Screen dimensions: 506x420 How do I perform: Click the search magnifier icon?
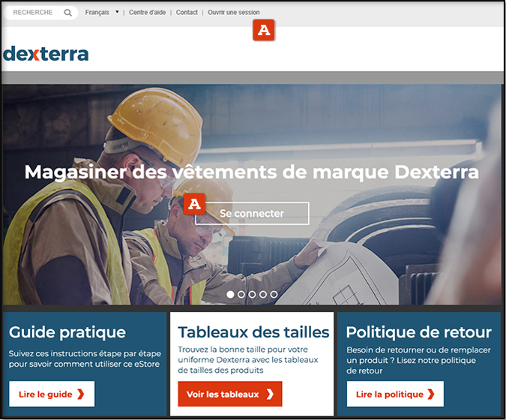point(68,13)
